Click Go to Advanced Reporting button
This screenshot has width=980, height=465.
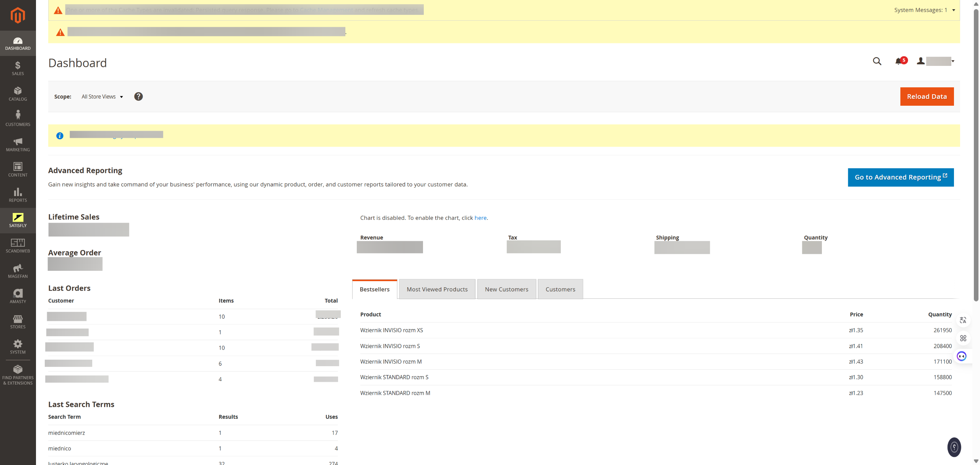click(900, 177)
